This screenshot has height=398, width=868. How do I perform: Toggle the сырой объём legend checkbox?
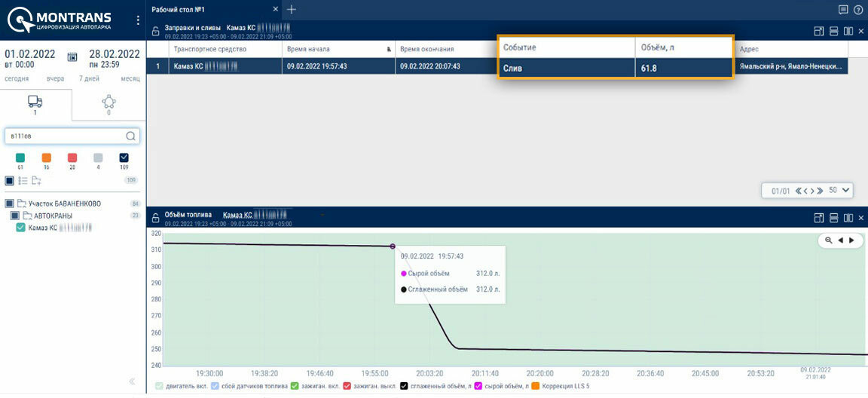478,386
